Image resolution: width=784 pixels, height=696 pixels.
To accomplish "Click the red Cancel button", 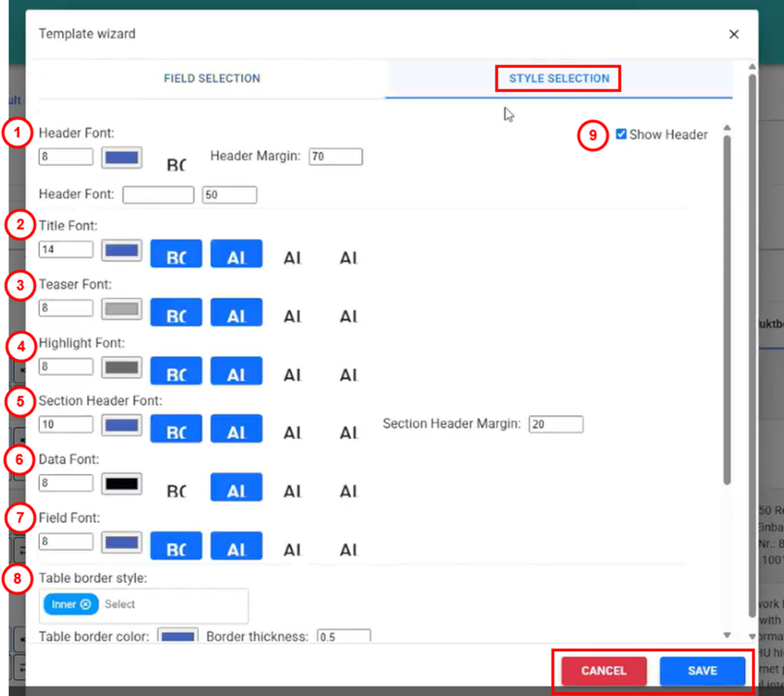I will pos(603,671).
